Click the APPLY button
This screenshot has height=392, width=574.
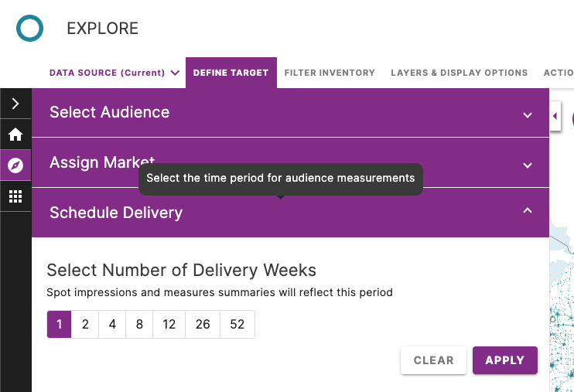click(x=505, y=360)
